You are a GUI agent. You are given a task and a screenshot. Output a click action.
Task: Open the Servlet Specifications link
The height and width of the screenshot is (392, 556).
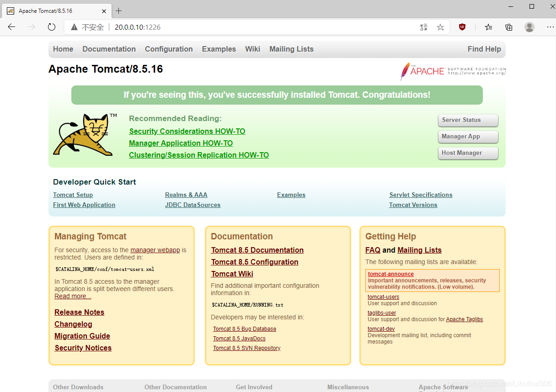(x=421, y=195)
